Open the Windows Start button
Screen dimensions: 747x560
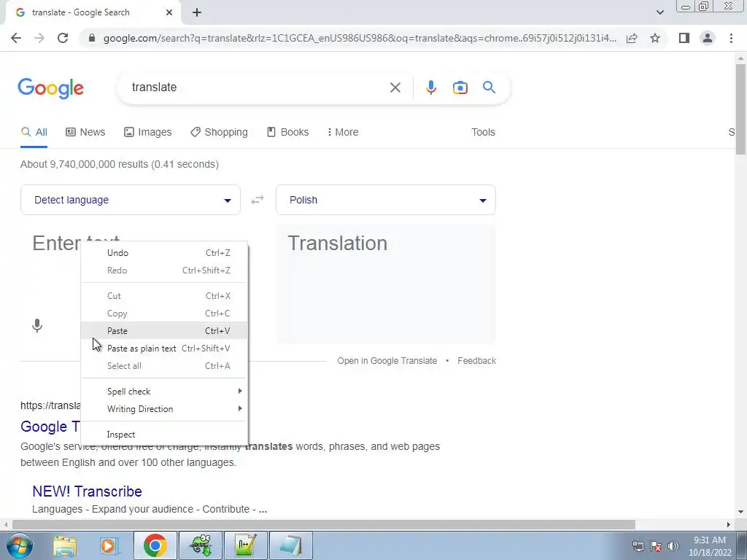[19, 545]
